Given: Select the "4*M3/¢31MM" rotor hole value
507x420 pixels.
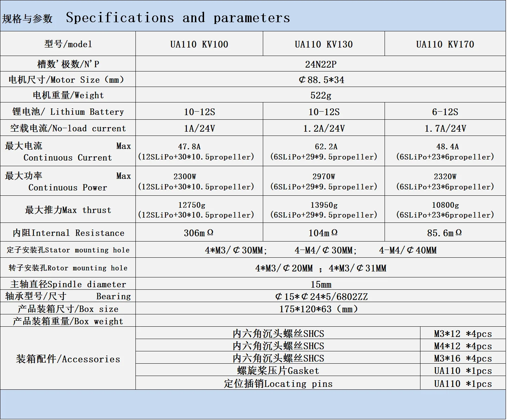Looking at the screenshot, I should pyautogui.click(x=358, y=268).
